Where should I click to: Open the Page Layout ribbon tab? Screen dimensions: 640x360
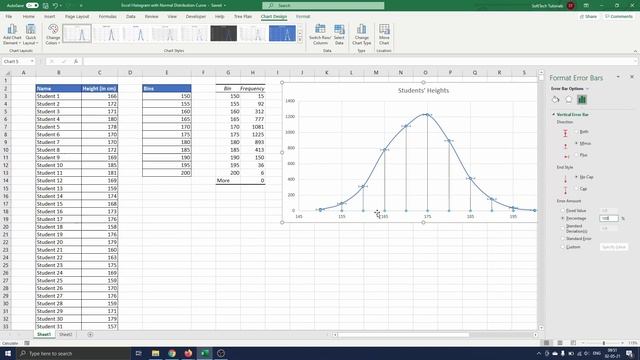tap(77, 16)
